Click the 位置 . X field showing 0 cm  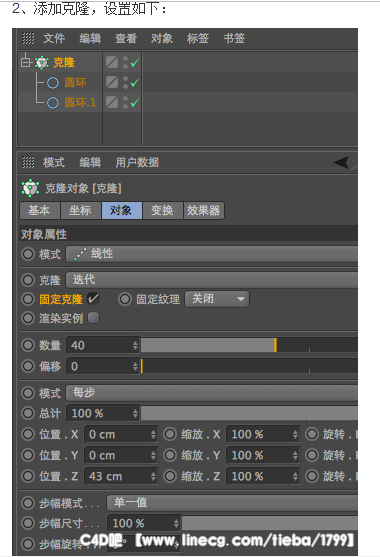point(121,434)
